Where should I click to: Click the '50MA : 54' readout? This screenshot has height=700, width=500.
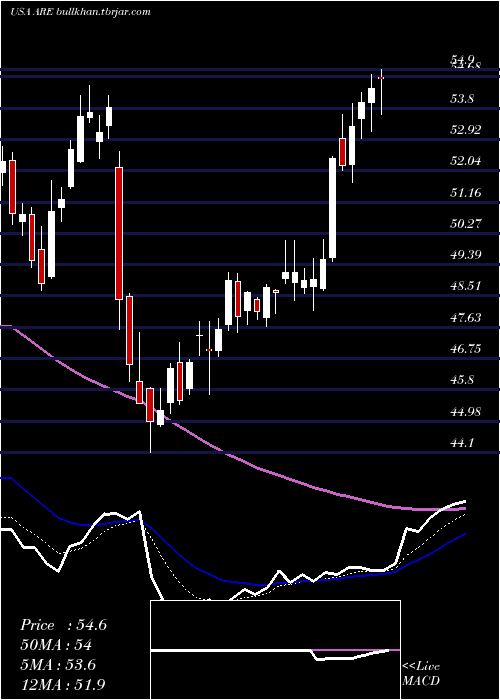coord(56,645)
